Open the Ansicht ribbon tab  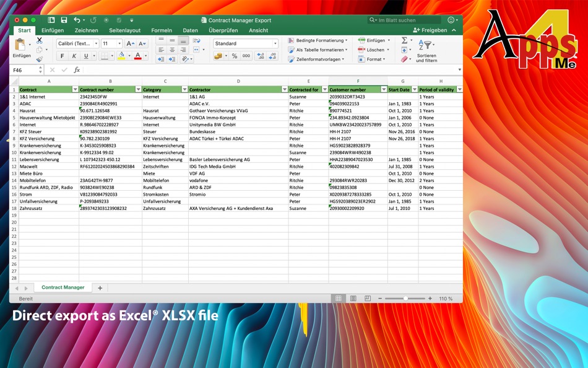(258, 30)
